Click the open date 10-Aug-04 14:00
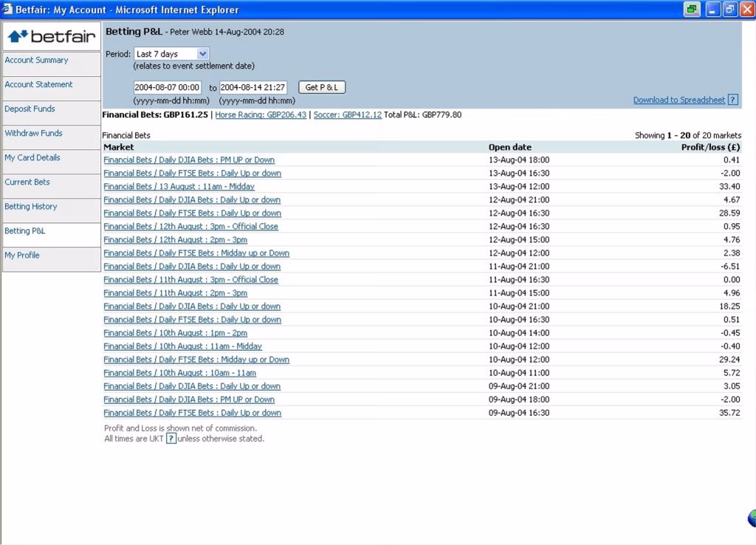Viewport: 756px width, 545px height. click(x=519, y=333)
